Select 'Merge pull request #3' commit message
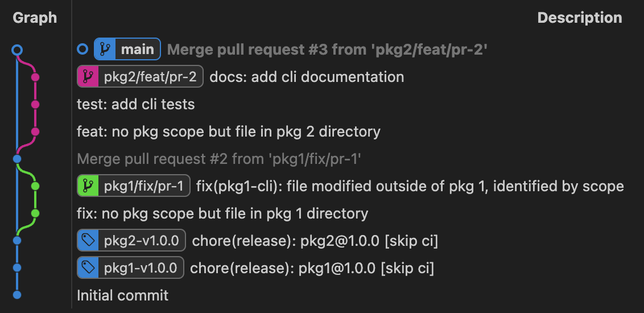 (x=327, y=50)
